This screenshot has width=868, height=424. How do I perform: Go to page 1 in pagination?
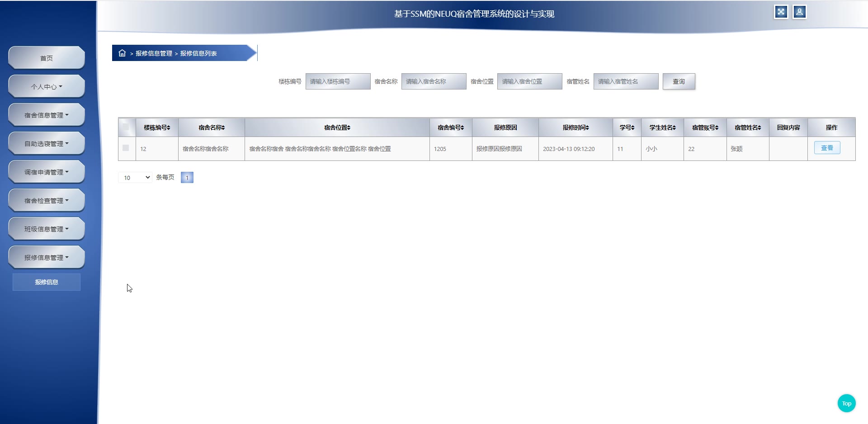187,178
